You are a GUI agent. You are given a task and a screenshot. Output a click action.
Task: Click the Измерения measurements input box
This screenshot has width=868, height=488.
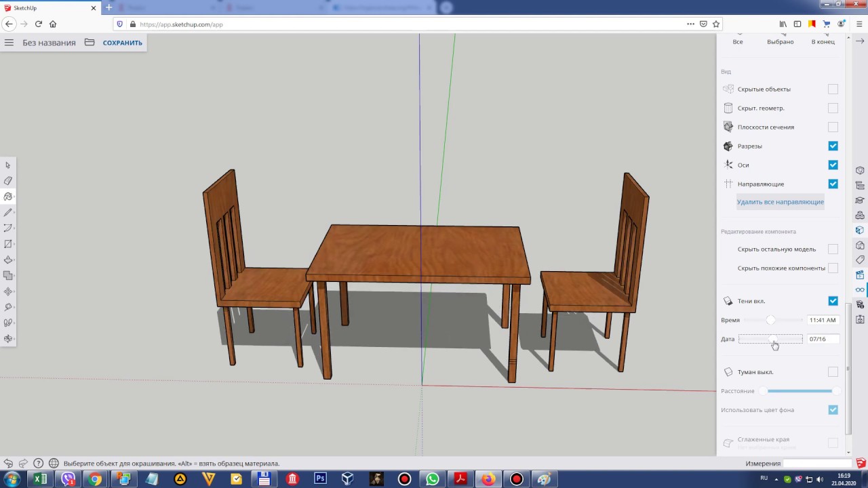[816, 464]
